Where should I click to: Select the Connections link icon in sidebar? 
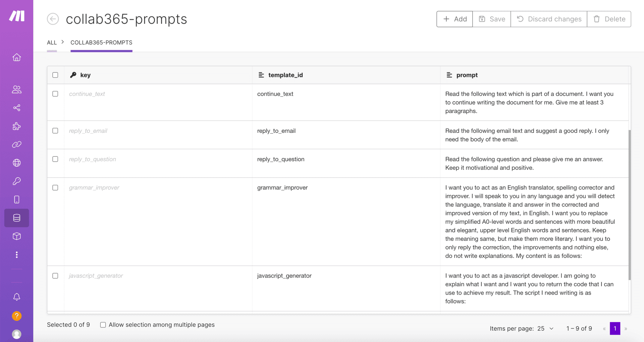[16, 144]
